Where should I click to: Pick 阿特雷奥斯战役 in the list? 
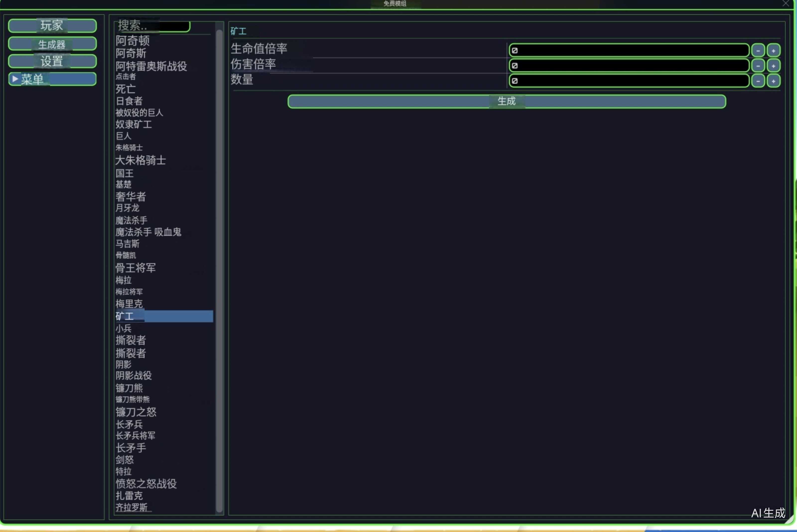click(x=151, y=66)
